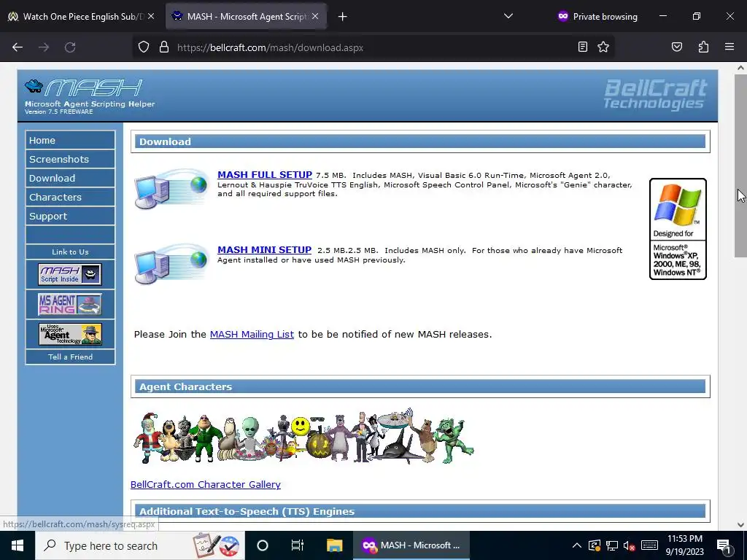The image size is (747, 560).
Task: Open Cortana circle icon on taskbar
Action: (263, 545)
